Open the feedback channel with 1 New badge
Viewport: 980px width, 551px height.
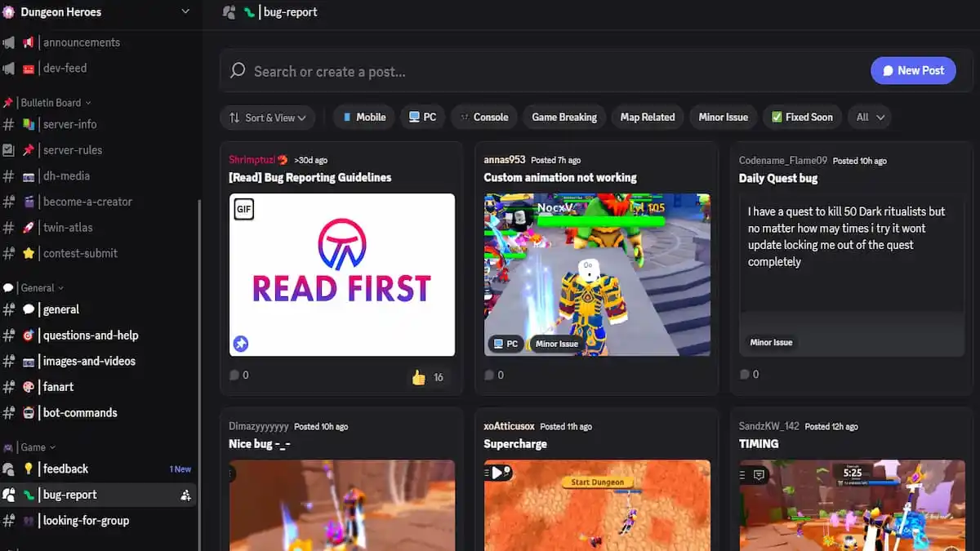67,469
